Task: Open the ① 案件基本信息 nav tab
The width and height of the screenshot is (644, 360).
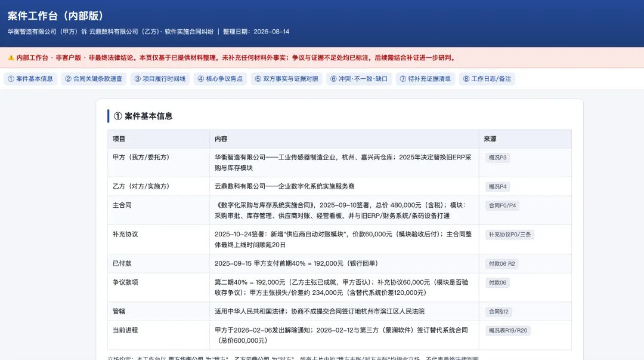Action: (30, 79)
